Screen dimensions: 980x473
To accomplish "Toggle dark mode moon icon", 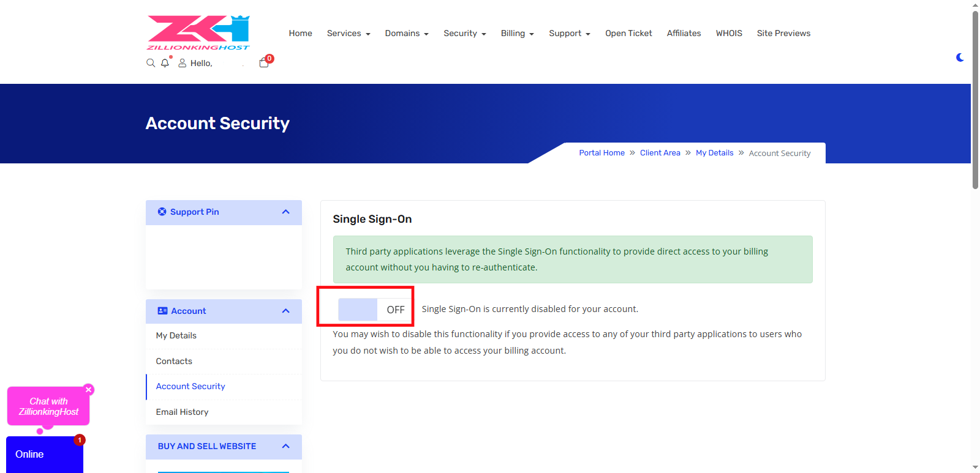I will click(x=960, y=58).
